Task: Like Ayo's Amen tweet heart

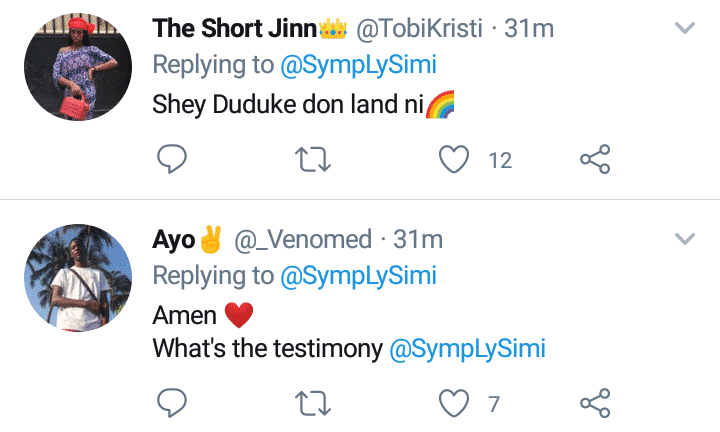Action: (455, 402)
